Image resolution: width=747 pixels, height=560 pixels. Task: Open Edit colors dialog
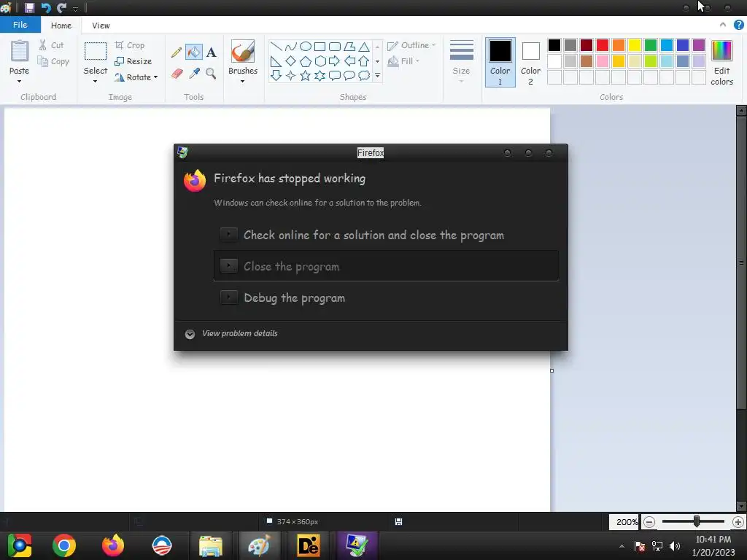[721, 63]
